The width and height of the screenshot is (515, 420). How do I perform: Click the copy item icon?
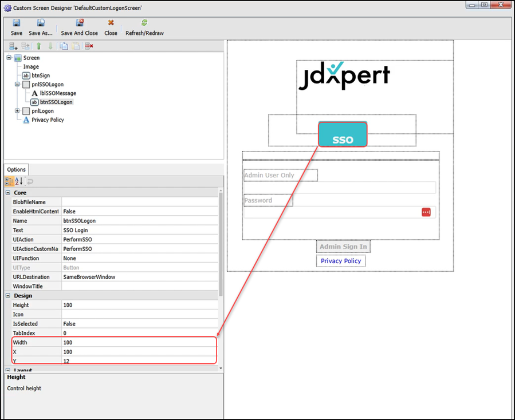tap(64, 46)
